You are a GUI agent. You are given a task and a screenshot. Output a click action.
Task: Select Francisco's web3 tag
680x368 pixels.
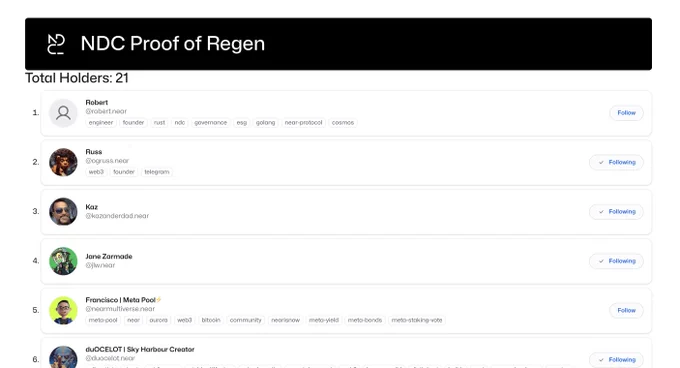coord(184,320)
